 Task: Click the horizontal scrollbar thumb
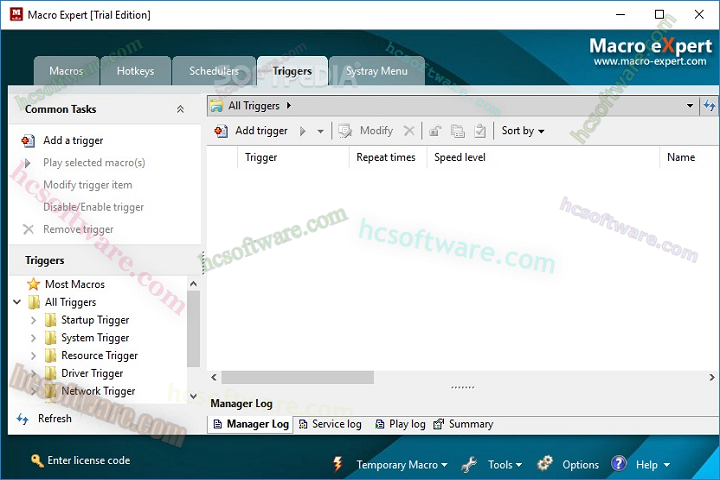click(x=298, y=378)
